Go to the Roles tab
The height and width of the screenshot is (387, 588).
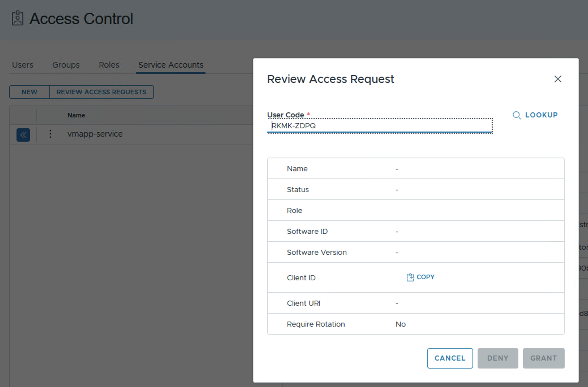pos(109,65)
